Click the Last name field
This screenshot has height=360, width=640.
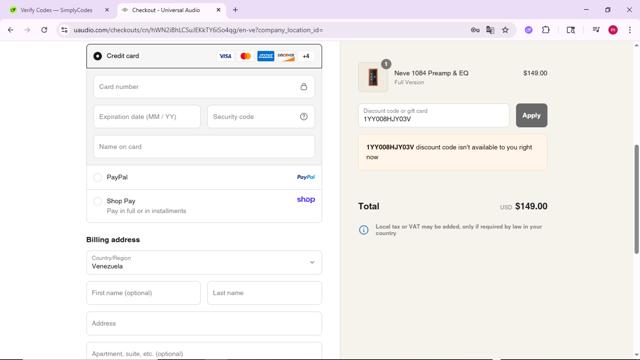click(264, 293)
